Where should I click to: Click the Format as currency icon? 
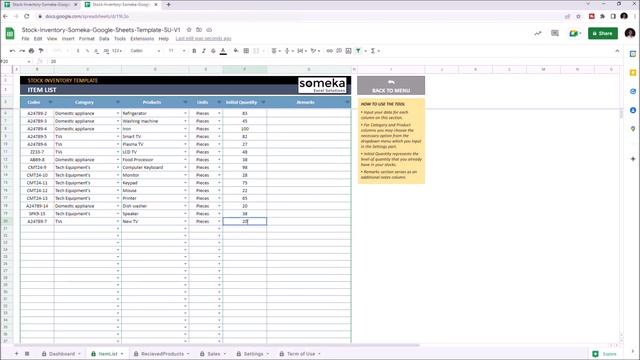click(78, 51)
